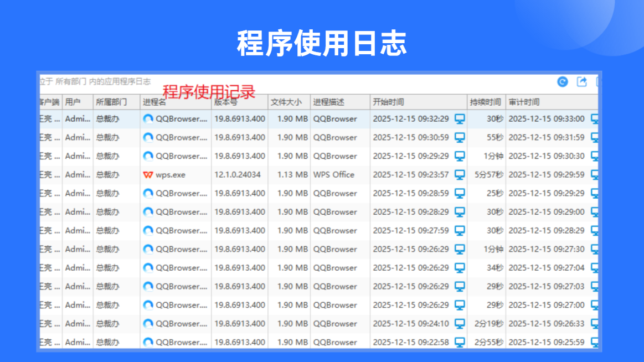This screenshot has width=644, height=362.
Task: Click the 位于 所有部门 内的应用程序日志 path text
Action: click(x=95, y=82)
